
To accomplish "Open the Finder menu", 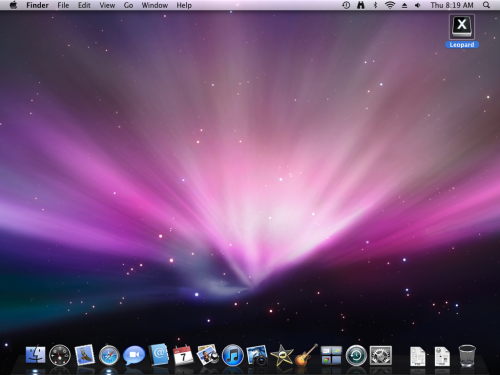I will click(37, 5).
